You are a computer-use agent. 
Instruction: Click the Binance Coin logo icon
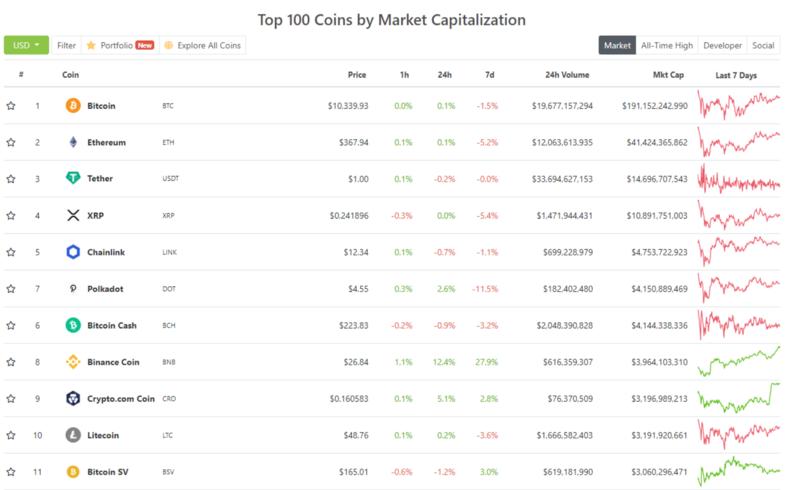pyautogui.click(x=73, y=362)
